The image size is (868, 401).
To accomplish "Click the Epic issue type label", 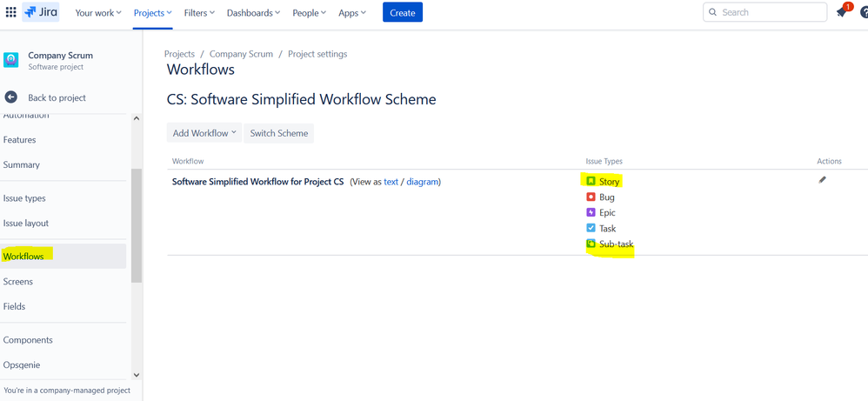I will tap(607, 212).
